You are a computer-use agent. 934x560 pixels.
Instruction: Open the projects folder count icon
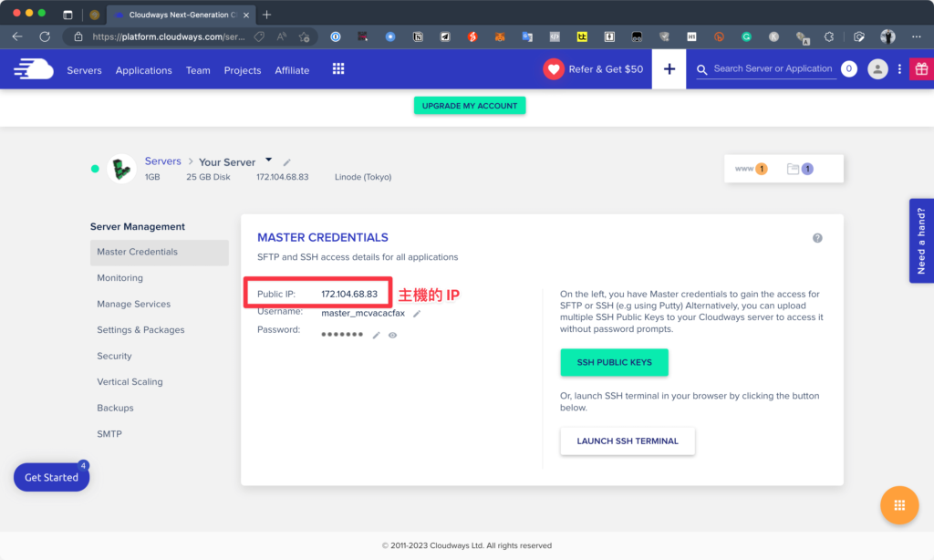coord(799,169)
